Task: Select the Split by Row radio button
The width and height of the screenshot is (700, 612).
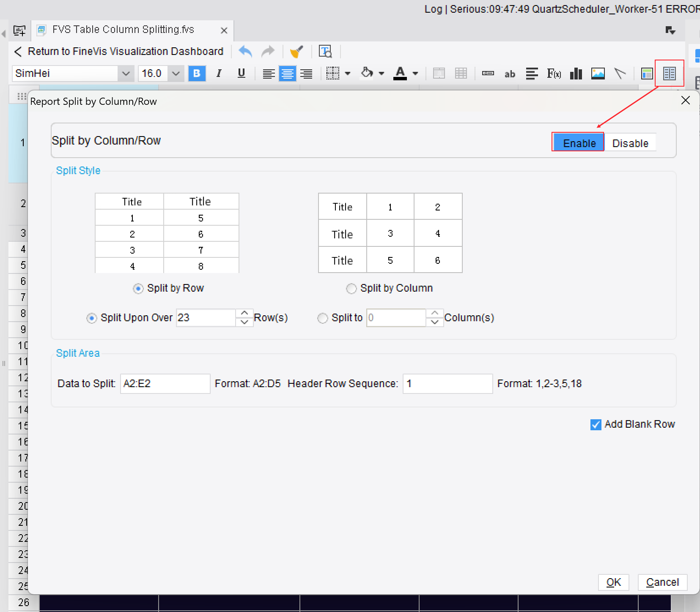Action: click(138, 289)
